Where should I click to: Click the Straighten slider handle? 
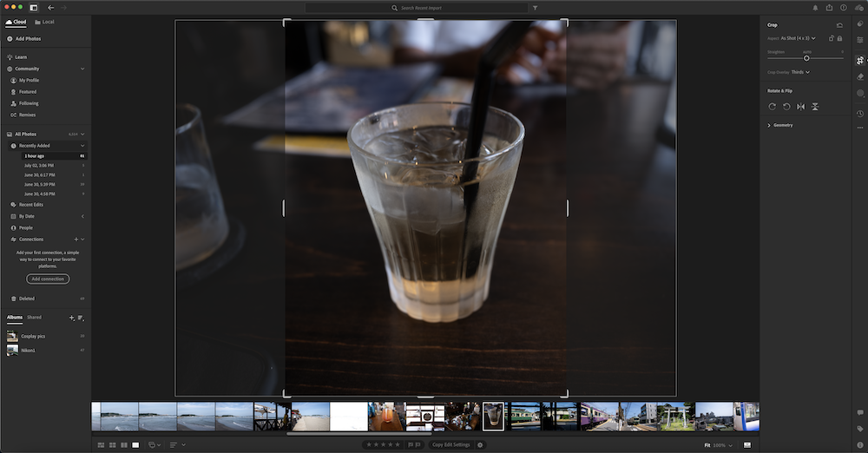[806, 58]
